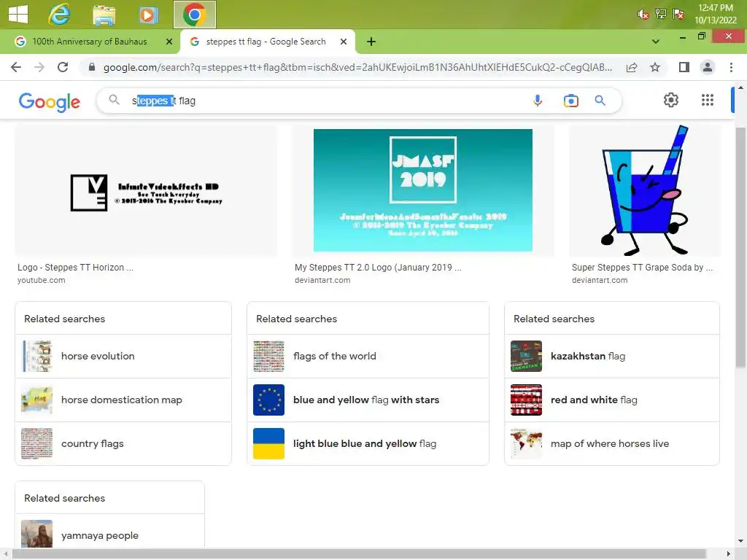Search related term horse domestication map
Viewport: 747px width, 560px height.
(x=123, y=400)
